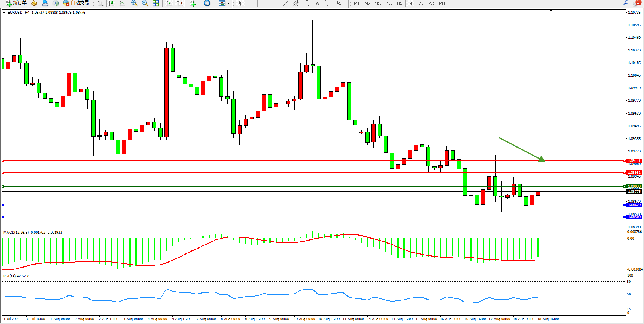
Task: Select the equidistant channel tool
Action: (296, 3)
